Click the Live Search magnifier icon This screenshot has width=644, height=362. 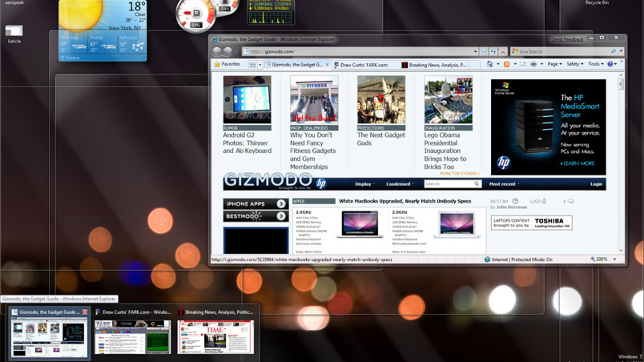tap(613, 51)
